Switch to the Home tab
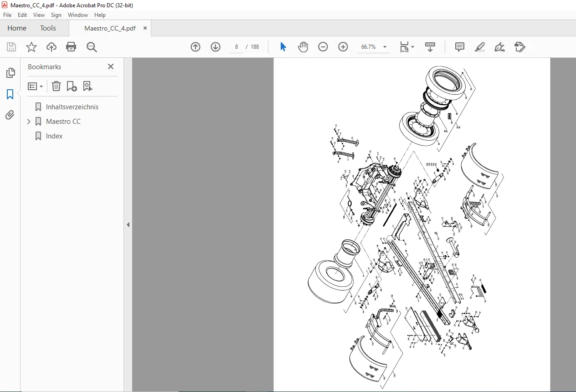The image size is (576, 392). click(17, 28)
